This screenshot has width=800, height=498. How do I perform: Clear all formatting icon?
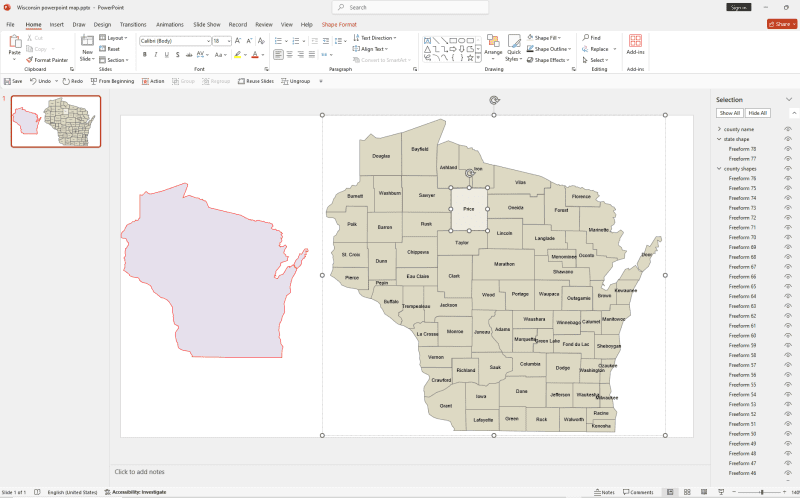coord(261,41)
